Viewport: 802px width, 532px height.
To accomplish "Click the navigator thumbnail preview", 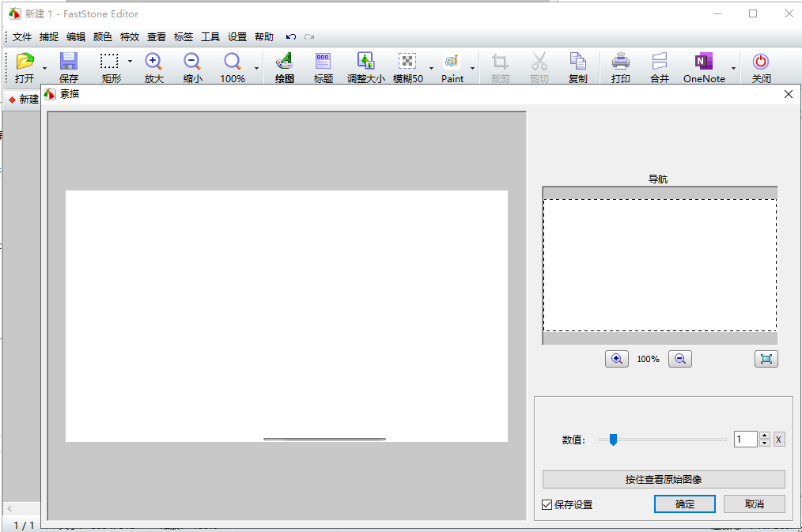I will (660, 266).
